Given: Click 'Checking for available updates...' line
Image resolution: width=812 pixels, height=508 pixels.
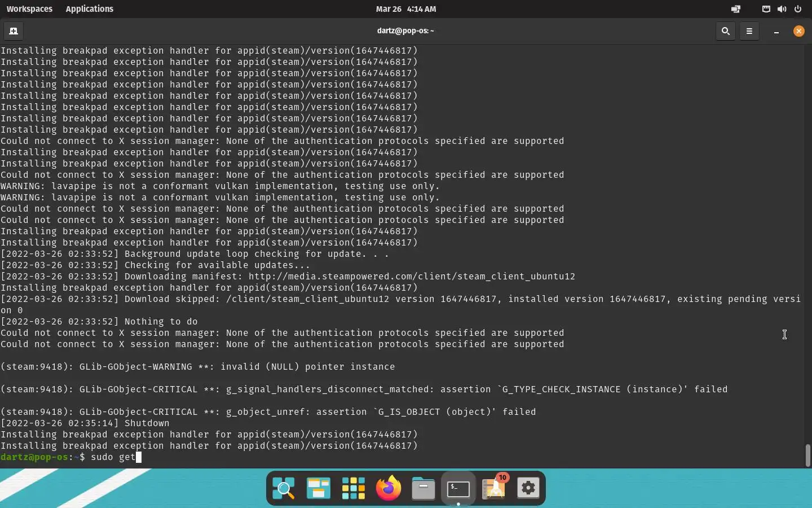Looking at the screenshot, I should point(155,265).
